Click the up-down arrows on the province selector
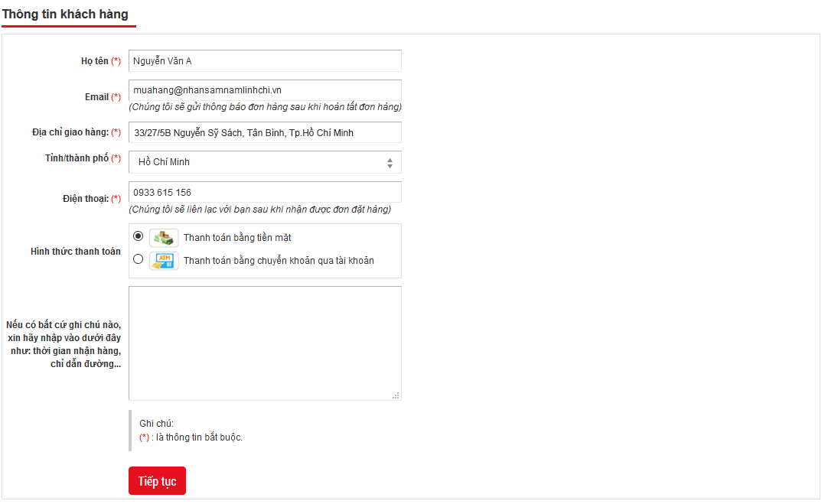825x504 pixels. coord(390,163)
